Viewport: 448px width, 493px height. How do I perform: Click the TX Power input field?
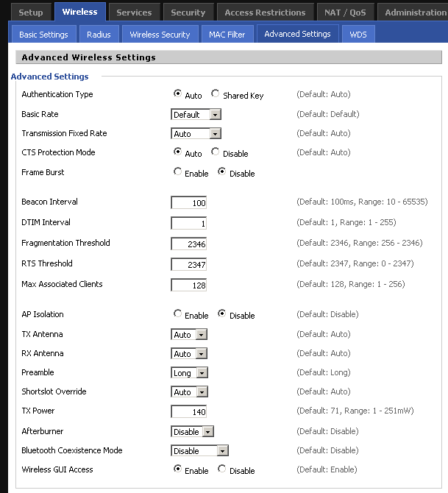pos(188,411)
